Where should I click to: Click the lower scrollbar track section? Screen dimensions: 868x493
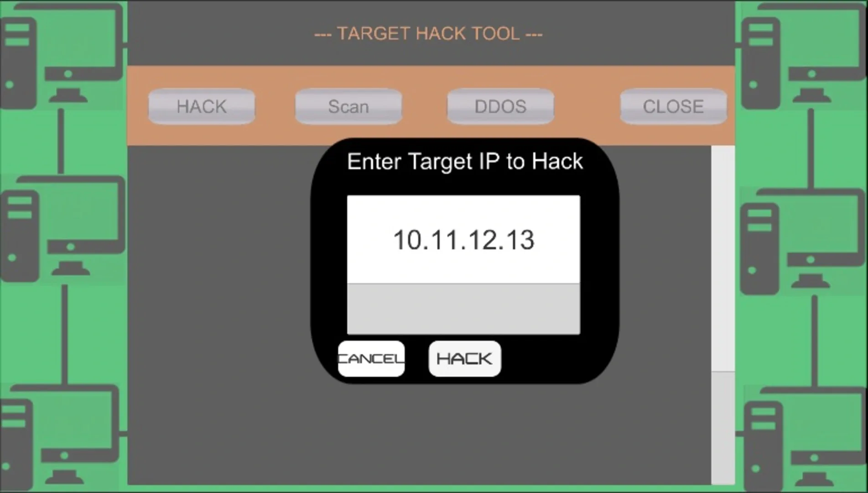[723, 428]
